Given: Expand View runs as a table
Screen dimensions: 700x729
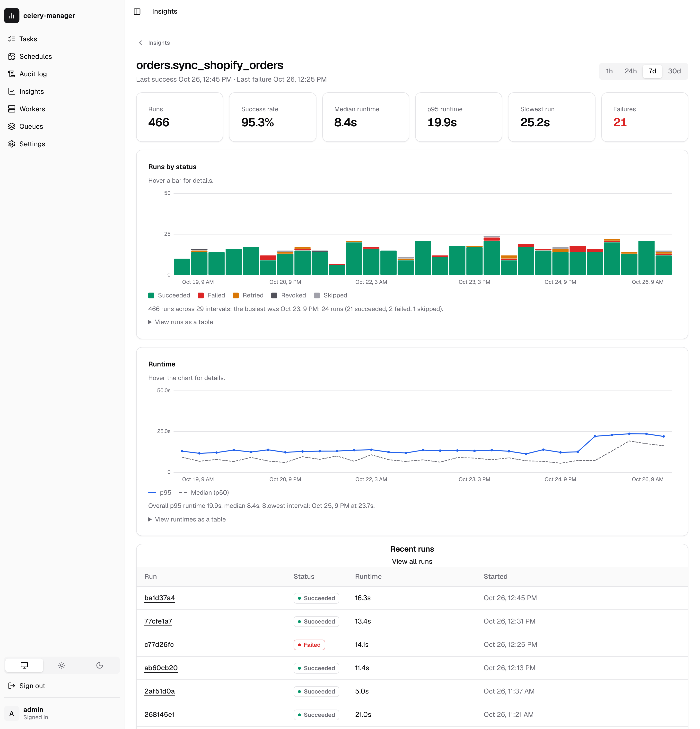Looking at the screenshot, I should (x=181, y=322).
